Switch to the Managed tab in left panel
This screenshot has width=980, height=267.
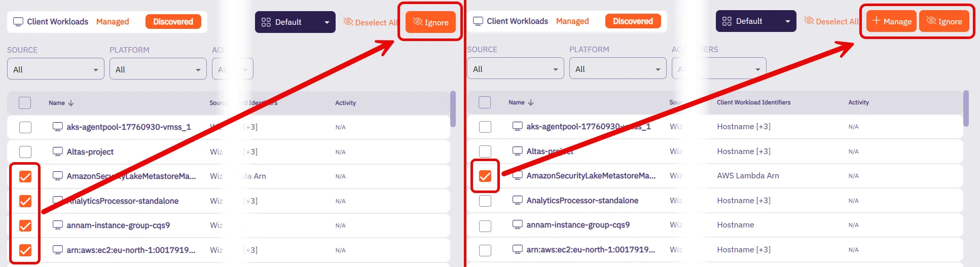[113, 22]
